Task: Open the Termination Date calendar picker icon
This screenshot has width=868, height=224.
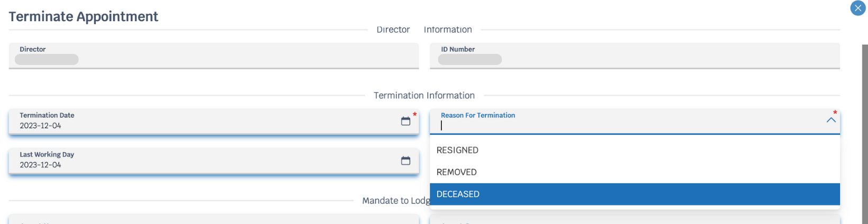Action: tap(405, 121)
